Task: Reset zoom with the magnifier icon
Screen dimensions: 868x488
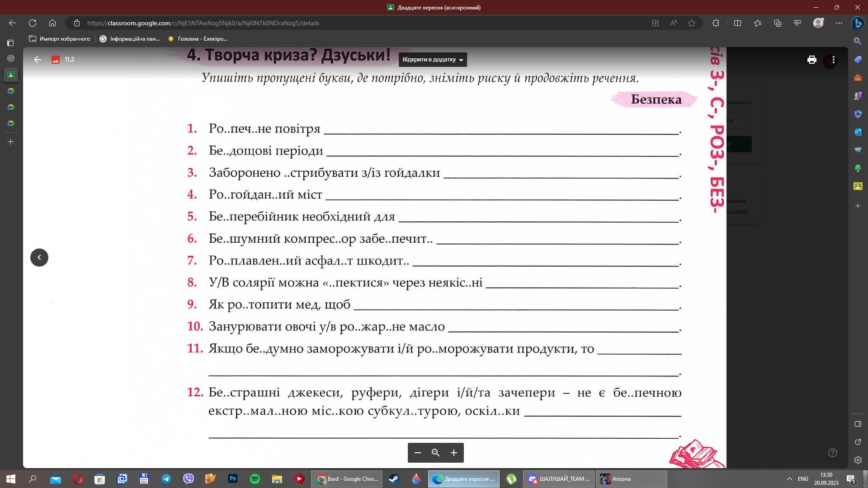Action: [436, 453]
